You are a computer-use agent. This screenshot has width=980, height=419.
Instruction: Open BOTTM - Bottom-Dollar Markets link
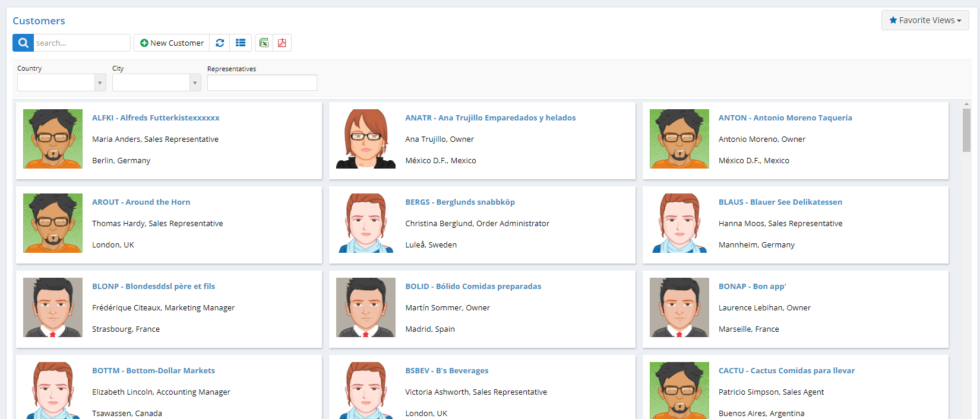coord(153,370)
